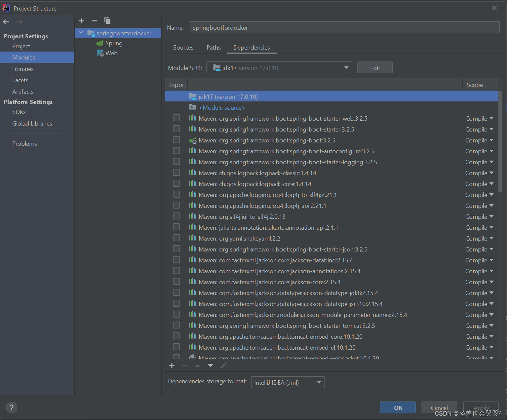Select the Dependencies tab

point(252,48)
